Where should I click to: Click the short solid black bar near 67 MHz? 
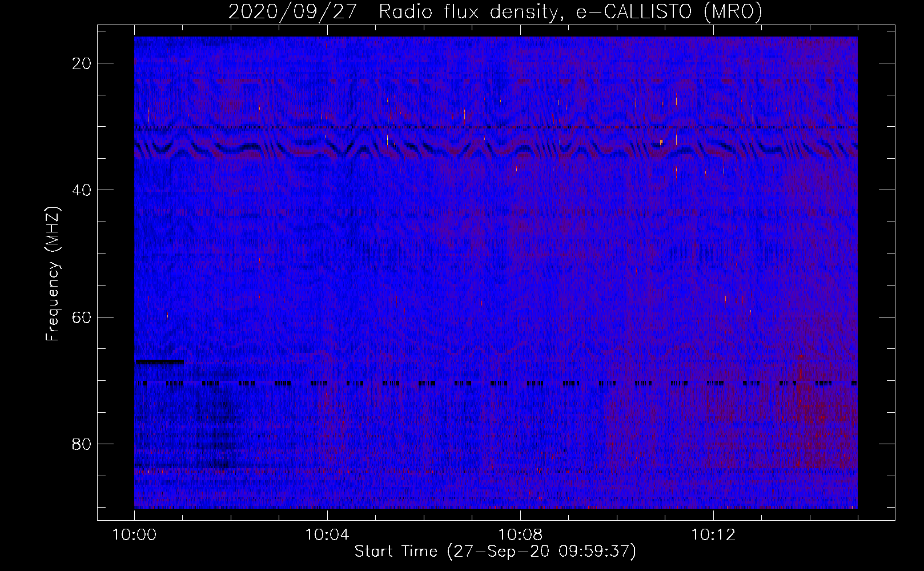pos(159,361)
